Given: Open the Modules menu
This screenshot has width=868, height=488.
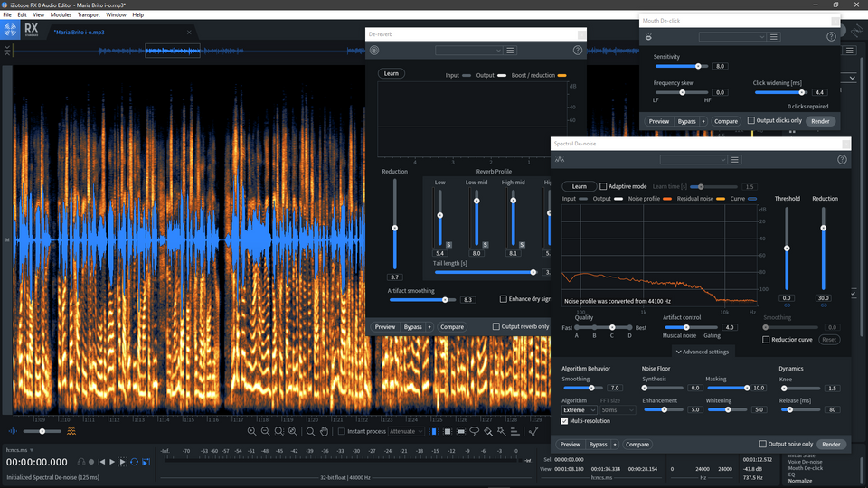Looking at the screenshot, I should point(61,15).
